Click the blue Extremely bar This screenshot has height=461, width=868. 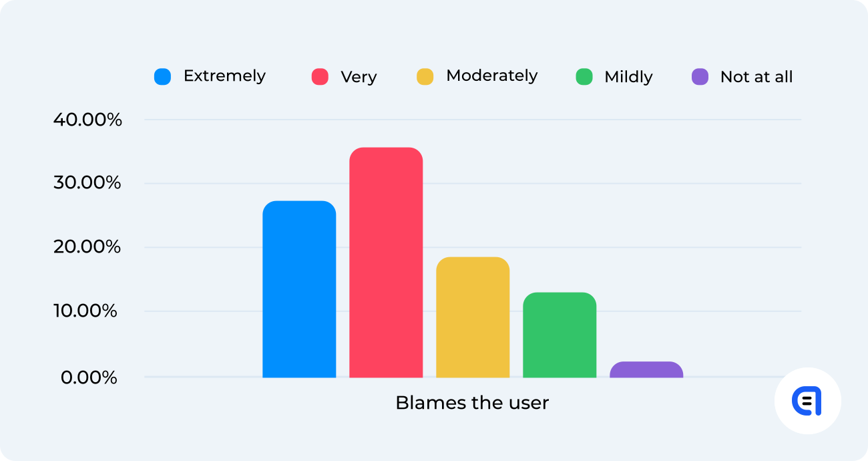click(299, 289)
